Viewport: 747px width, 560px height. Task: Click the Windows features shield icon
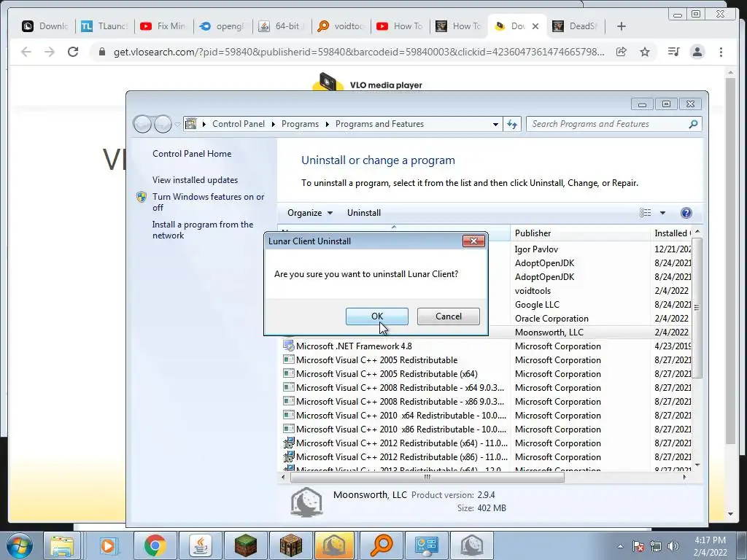(142, 197)
